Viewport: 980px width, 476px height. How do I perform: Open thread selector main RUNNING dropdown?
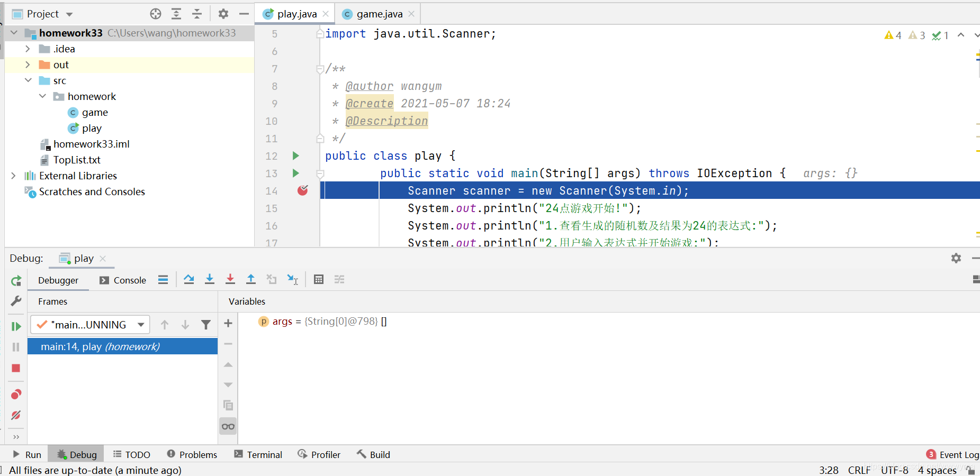click(x=90, y=325)
